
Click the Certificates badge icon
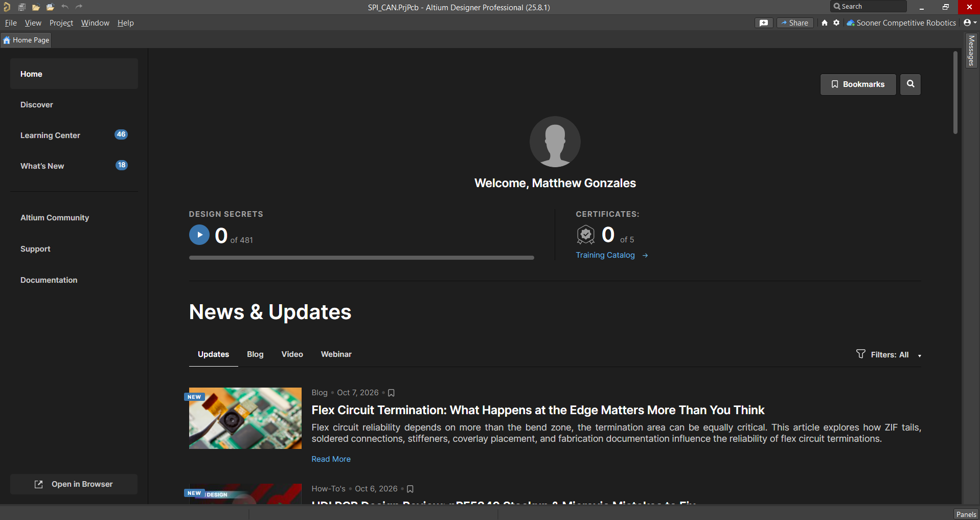click(x=586, y=235)
